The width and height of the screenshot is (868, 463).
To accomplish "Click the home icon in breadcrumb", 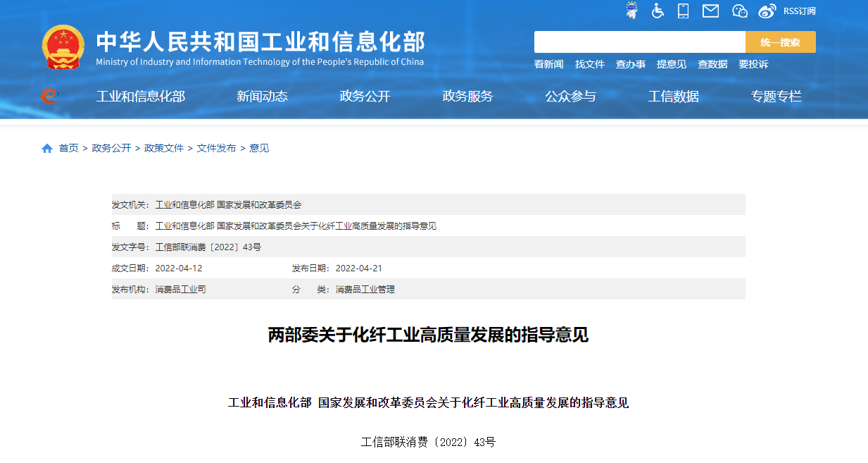I will click(47, 149).
